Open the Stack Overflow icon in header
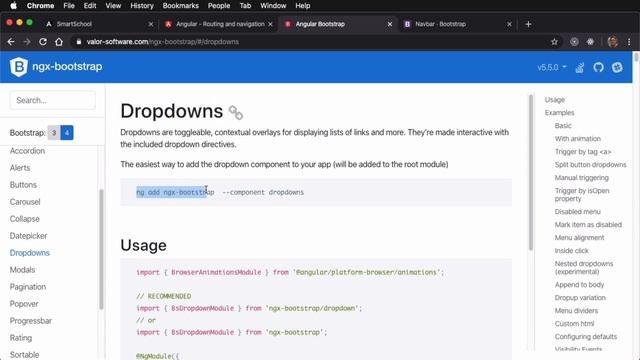Screen dimensions: 640x360 580,67
